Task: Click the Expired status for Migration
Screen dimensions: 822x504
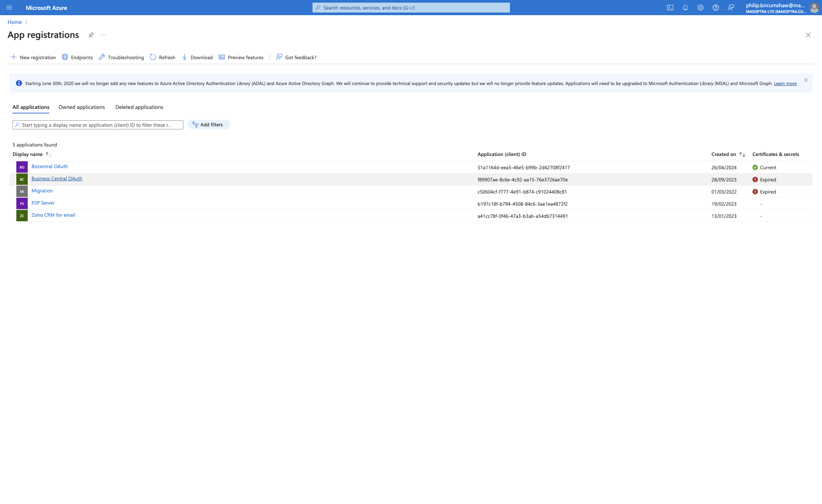Action: coord(764,192)
